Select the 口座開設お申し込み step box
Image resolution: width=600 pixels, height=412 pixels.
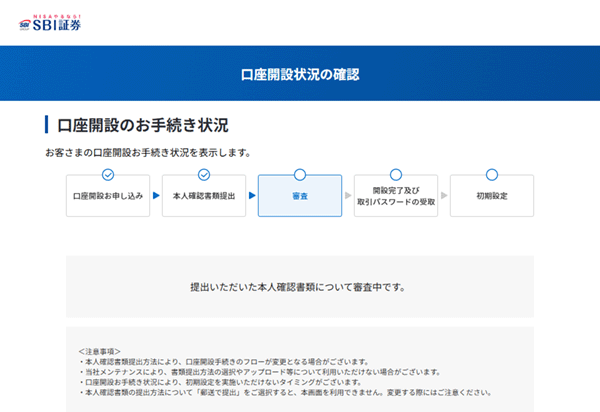pyautogui.click(x=108, y=196)
